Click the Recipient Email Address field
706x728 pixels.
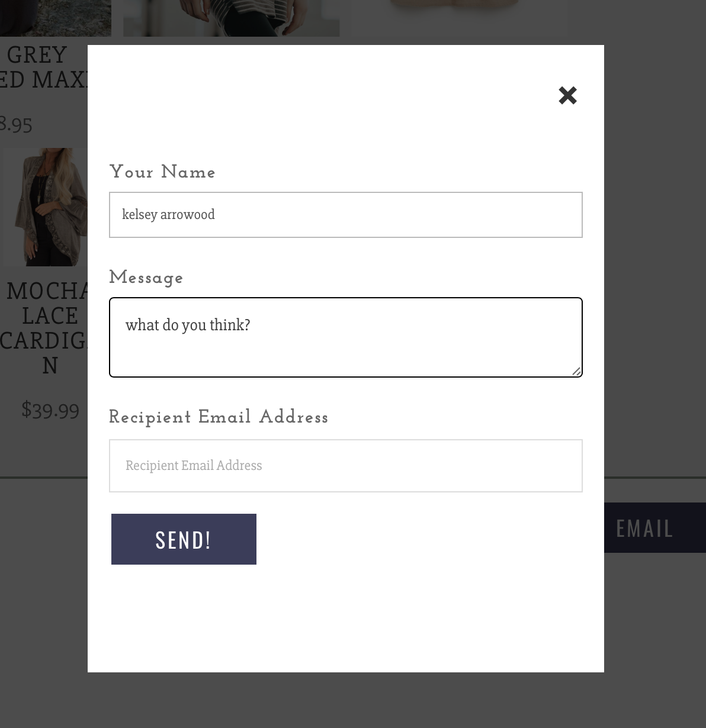(345, 466)
